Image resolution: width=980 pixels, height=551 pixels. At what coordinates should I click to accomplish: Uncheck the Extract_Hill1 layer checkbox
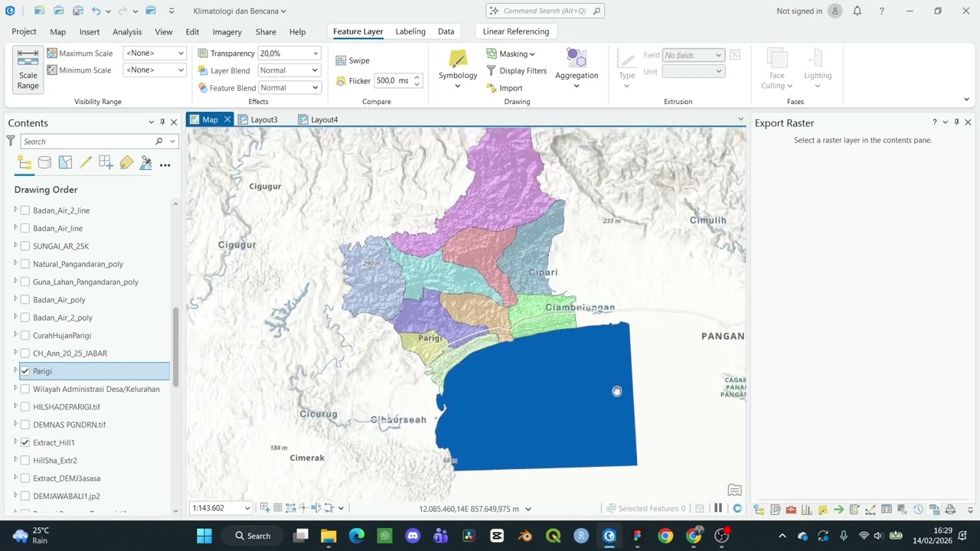25,442
